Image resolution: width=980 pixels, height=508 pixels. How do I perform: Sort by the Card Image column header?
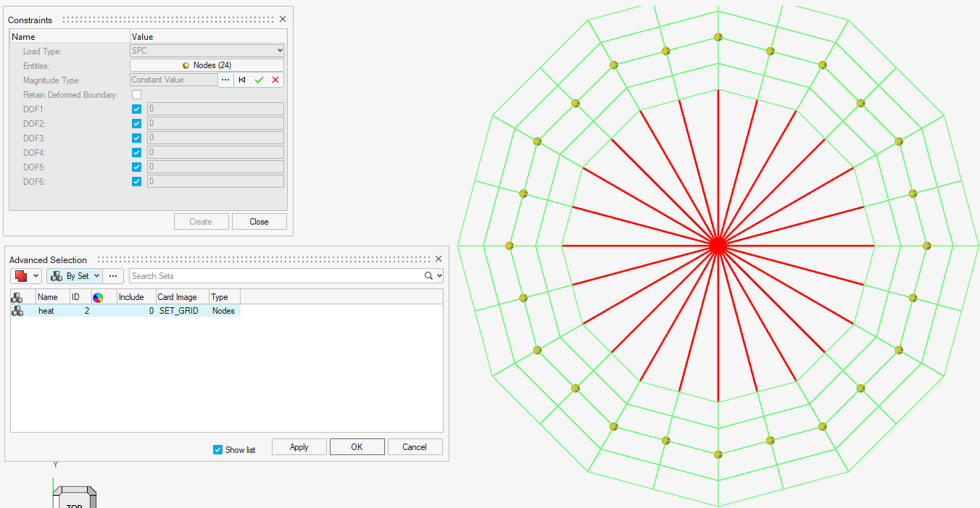click(x=177, y=297)
